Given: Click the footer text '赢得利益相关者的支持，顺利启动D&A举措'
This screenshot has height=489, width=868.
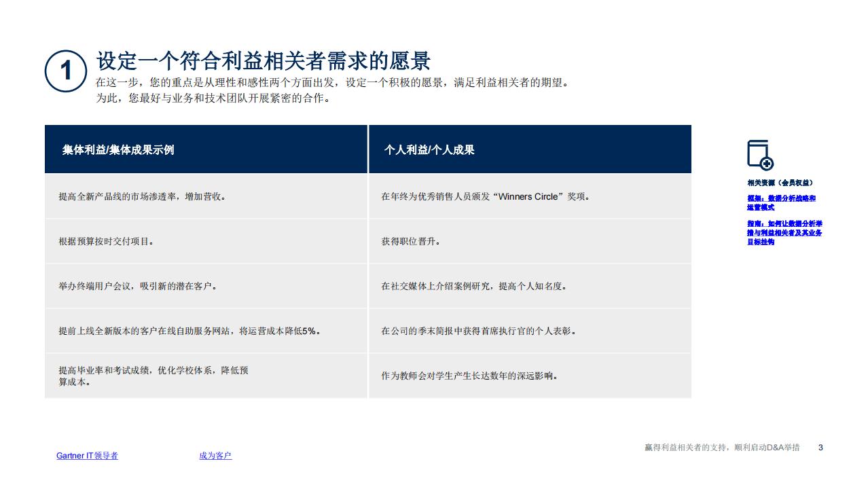Looking at the screenshot, I should [x=722, y=448].
